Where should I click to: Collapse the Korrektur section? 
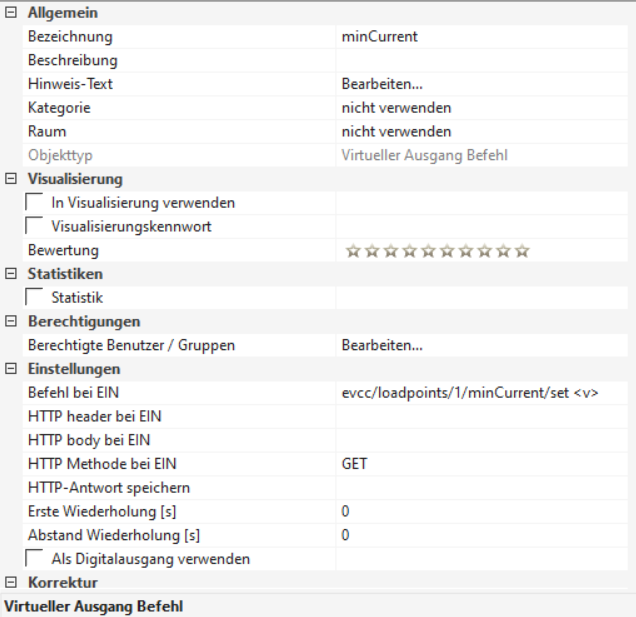[11, 582]
